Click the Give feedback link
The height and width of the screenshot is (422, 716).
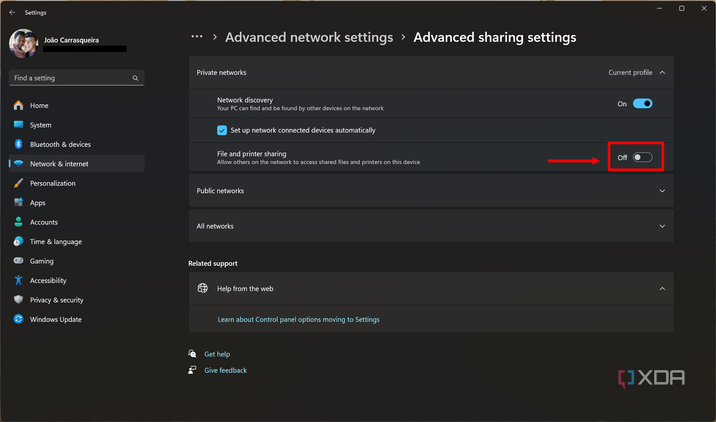[226, 370]
